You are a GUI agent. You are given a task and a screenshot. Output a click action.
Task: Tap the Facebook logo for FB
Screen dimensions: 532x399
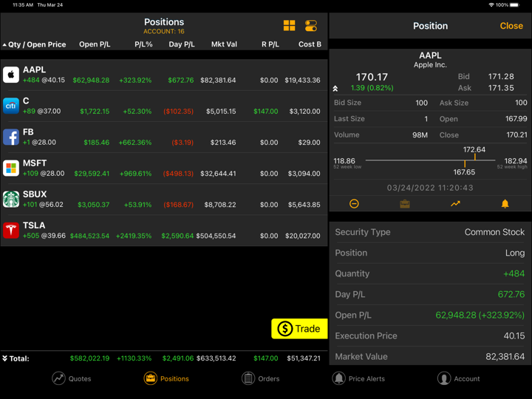(x=11, y=137)
